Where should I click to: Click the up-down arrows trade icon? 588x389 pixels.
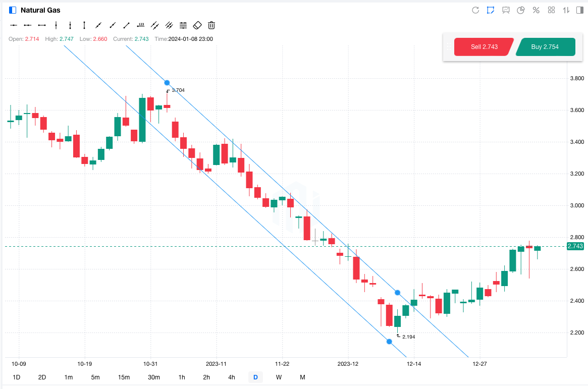[566, 10]
